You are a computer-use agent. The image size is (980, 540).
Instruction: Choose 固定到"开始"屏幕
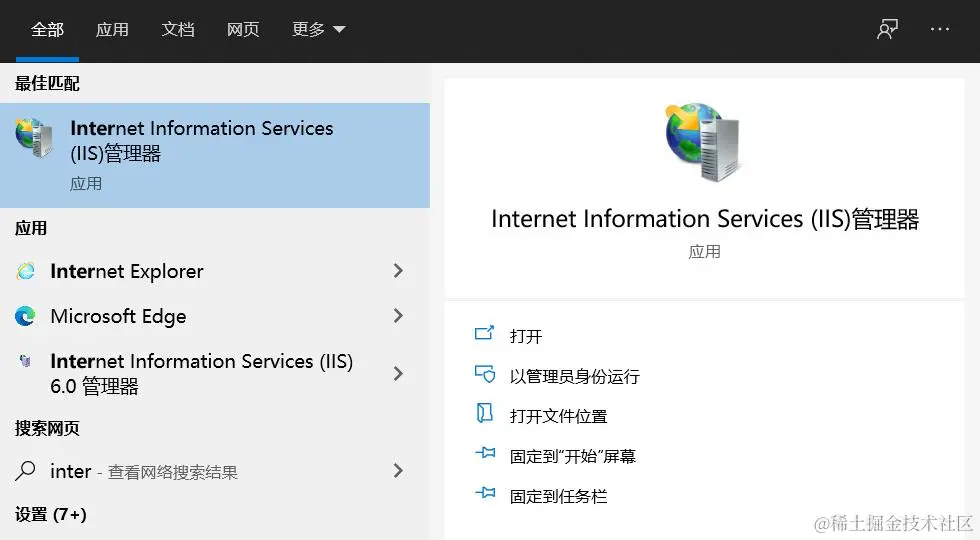coord(572,456)
